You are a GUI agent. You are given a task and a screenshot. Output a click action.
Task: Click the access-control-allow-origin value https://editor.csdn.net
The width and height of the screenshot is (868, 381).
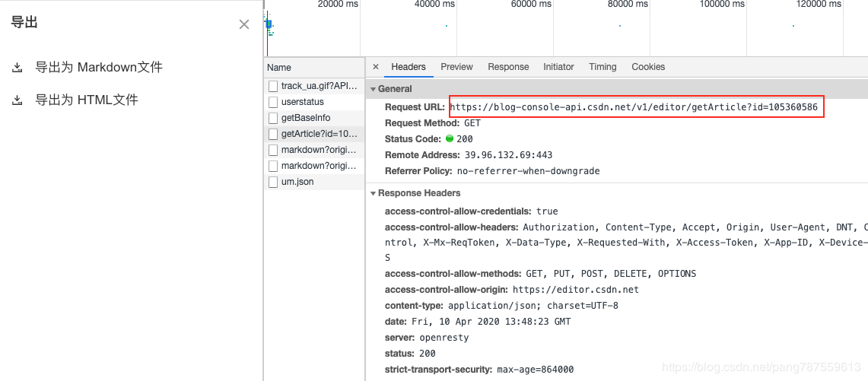[x=576, y=290]
